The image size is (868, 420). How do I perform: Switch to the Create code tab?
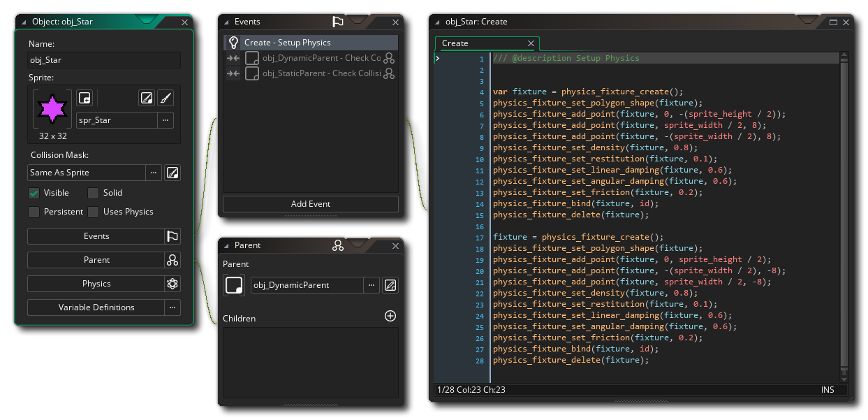coord(455,43)
